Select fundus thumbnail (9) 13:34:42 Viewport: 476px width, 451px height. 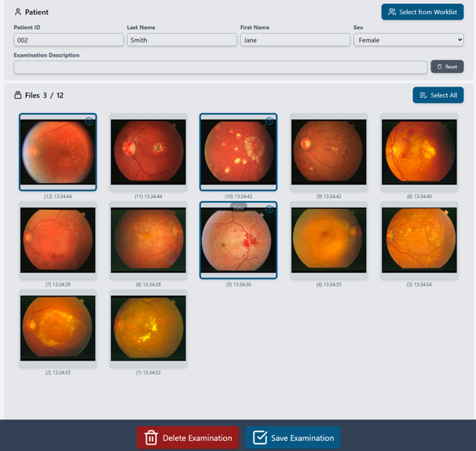coord(329,152)
